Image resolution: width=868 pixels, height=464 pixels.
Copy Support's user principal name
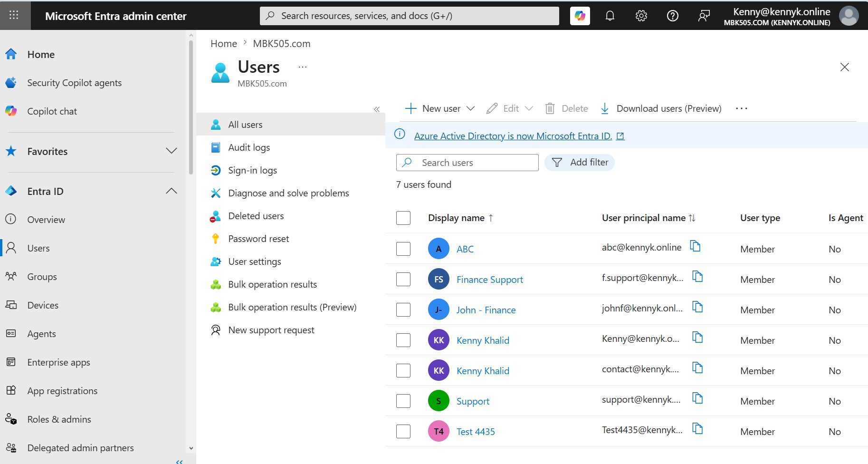[x=697, y=398]
